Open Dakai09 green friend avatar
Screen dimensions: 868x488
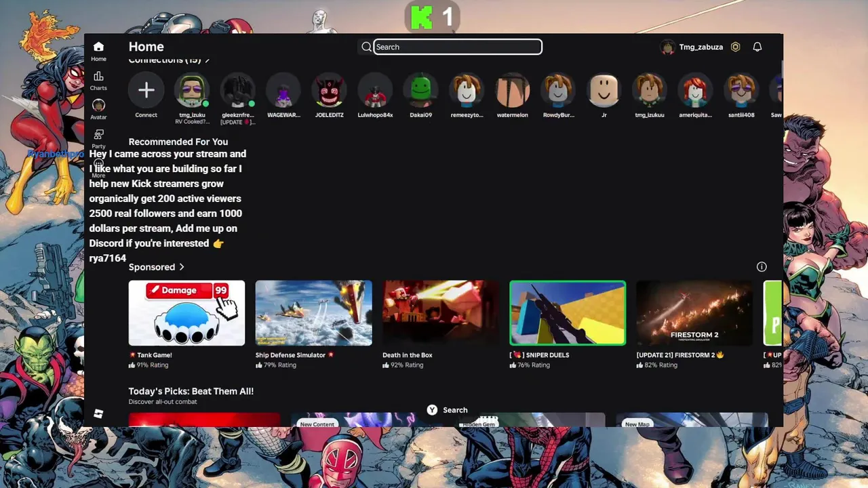[x=420, y=90]
